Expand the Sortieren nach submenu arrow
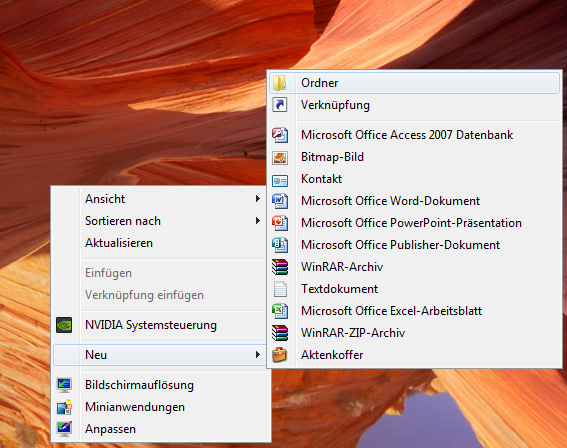The image size is (567, 448). click(257, 221)
